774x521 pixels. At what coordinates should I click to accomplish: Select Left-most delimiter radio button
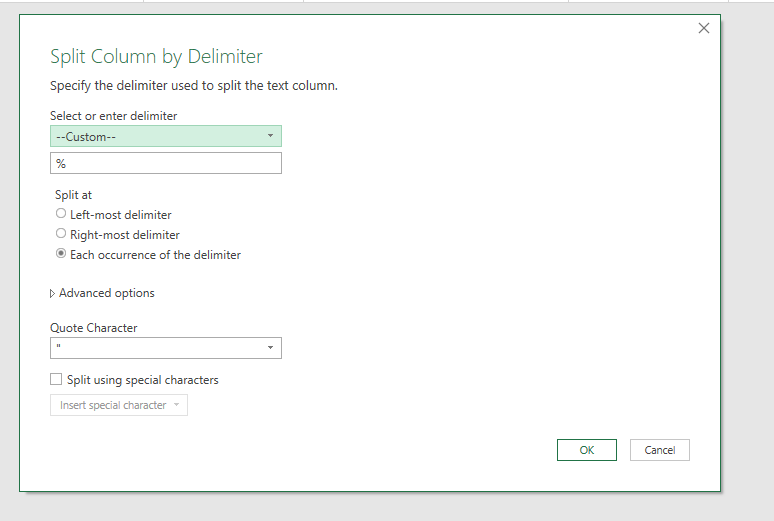(x=61, y=213)
